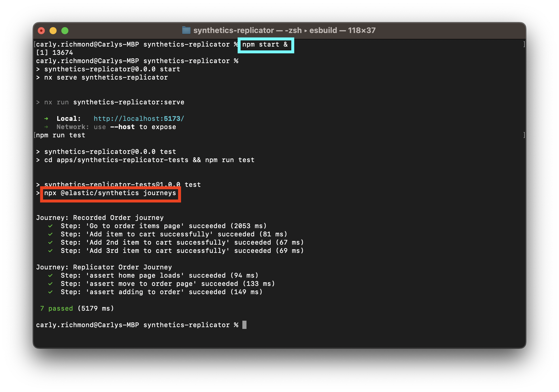The width and height of the screenshot is (559, 392).
Task: Open the http://localhost:5173/ link
Action: (139, 118)
